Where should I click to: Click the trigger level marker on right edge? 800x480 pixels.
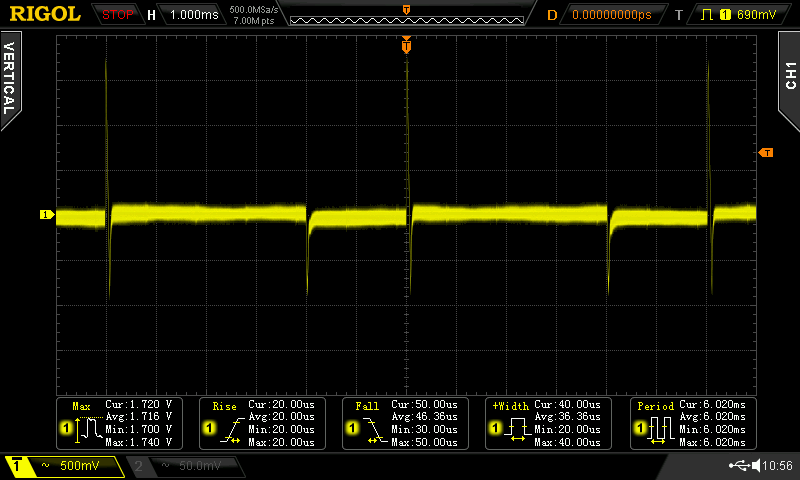coord(766,152)
